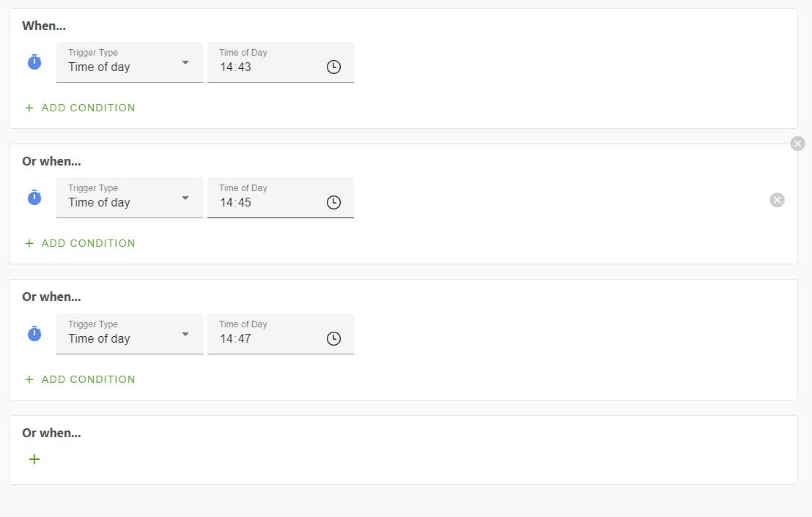Click ADD CONDITION in the second Or when block
812x517 pixels.
click(86, 243)
